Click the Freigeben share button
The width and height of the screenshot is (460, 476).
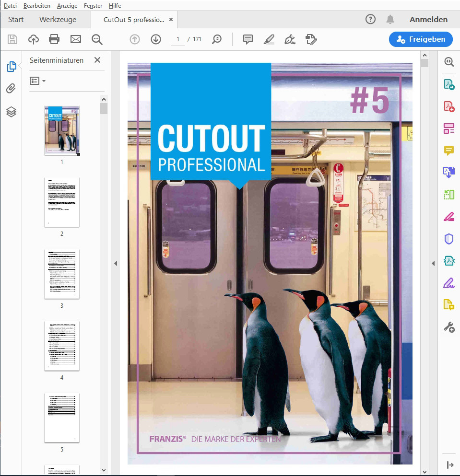[421, 39]
